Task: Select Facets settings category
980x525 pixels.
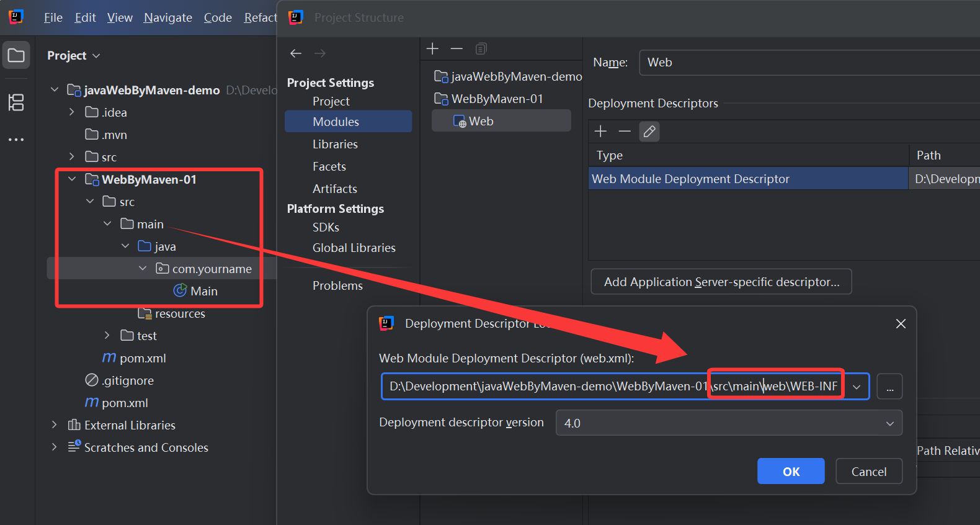Action: 329,166
